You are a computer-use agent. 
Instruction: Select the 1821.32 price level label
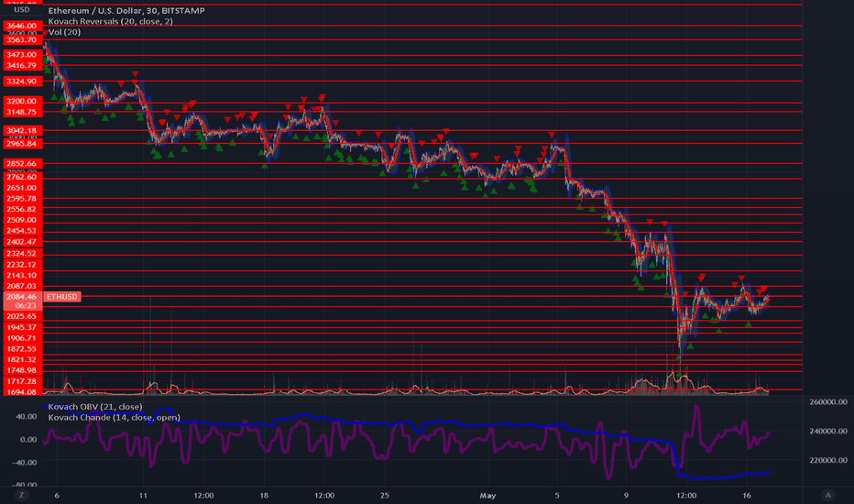[22, 359]
